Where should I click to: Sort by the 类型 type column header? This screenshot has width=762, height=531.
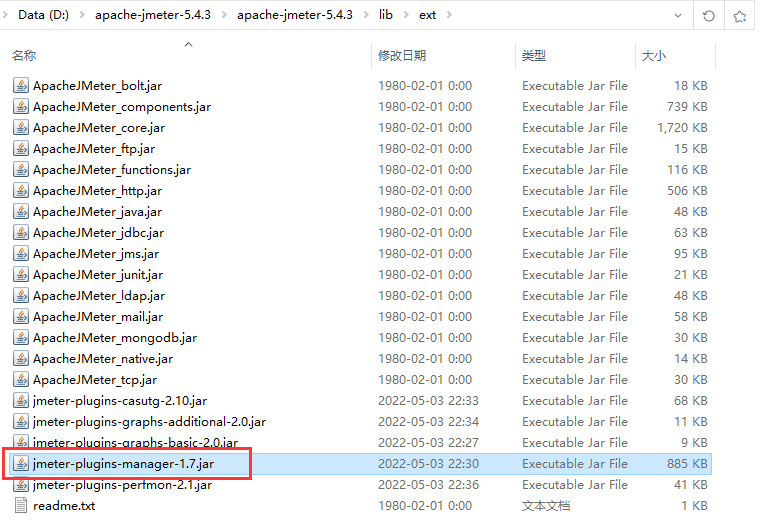pyautogui.click(x=534, y=56)
